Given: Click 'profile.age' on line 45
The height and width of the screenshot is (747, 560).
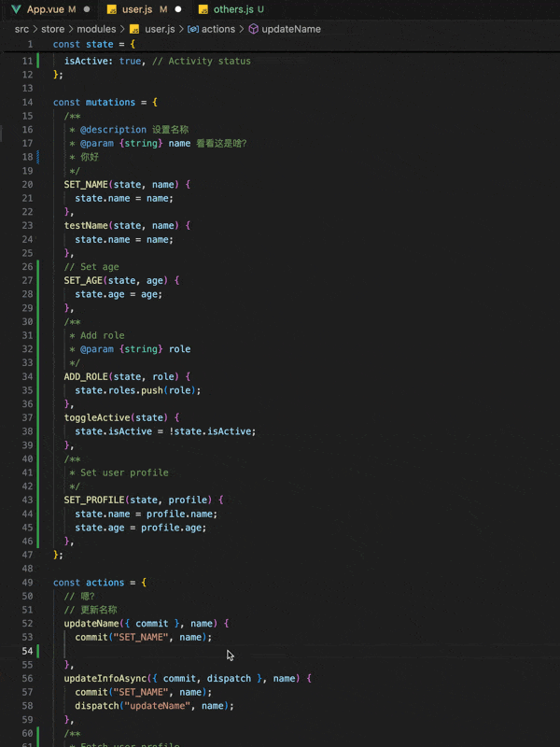Looking at the screenshot, I should [x=171, y=528].
